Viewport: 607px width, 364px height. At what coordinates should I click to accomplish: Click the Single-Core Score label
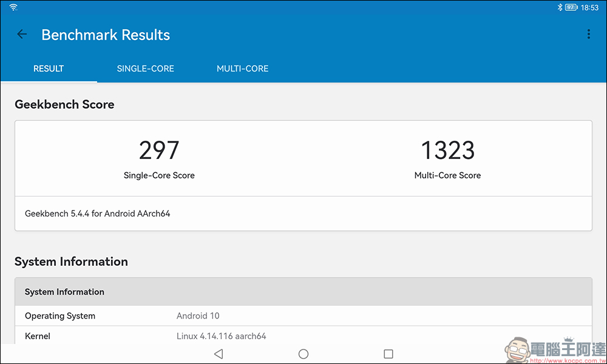click(159, 175)
